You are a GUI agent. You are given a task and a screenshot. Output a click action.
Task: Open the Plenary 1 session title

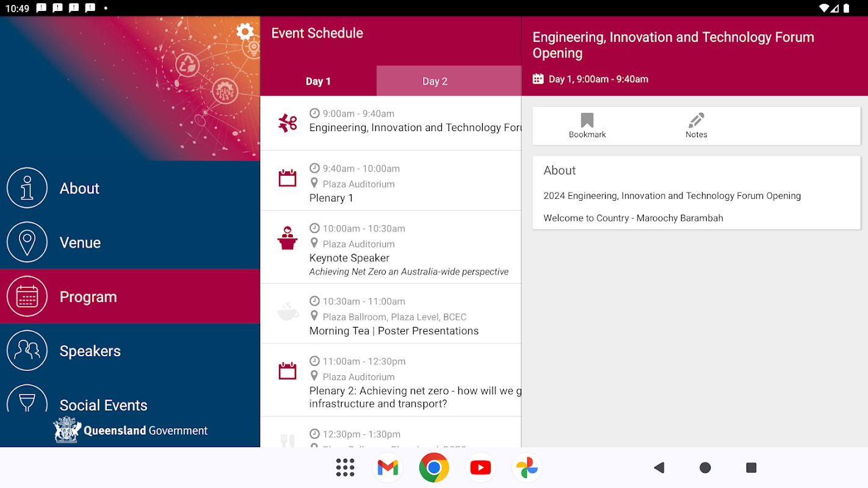click(331, 198)
